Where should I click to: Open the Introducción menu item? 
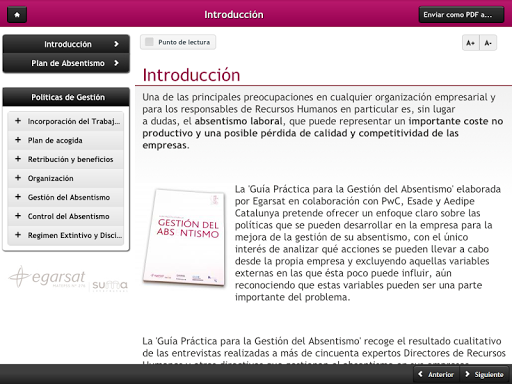click(66, 44)
